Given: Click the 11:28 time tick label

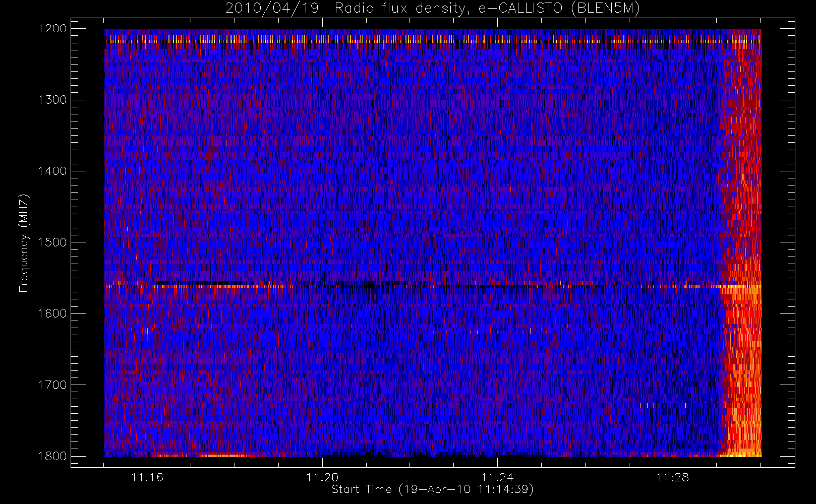Looking at the screenshot, I should [673, 477].
